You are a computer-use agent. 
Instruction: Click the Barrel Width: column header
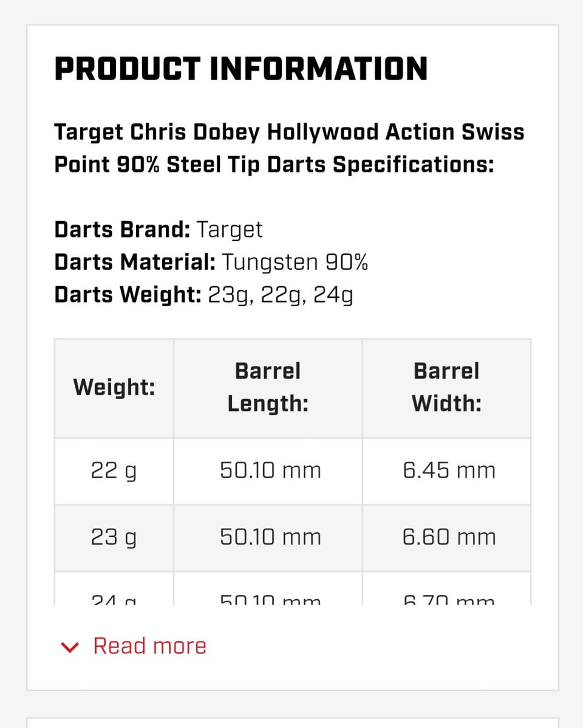pos(446,387)
